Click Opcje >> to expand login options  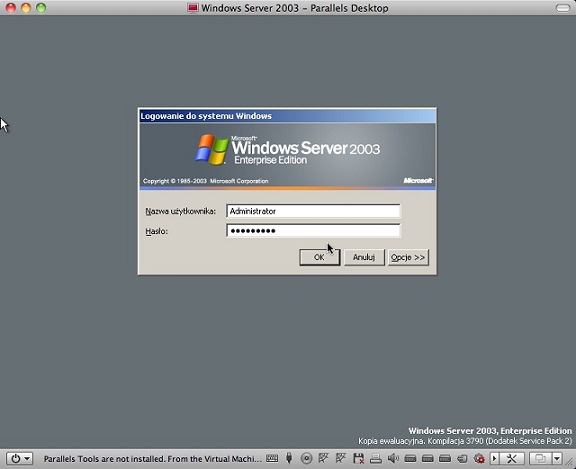pyautogui.click(x=408, y=257)
